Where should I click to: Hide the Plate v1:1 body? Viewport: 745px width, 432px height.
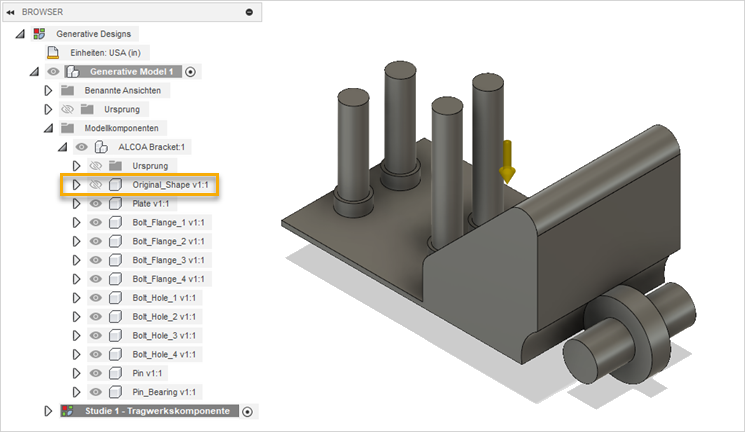96,203
